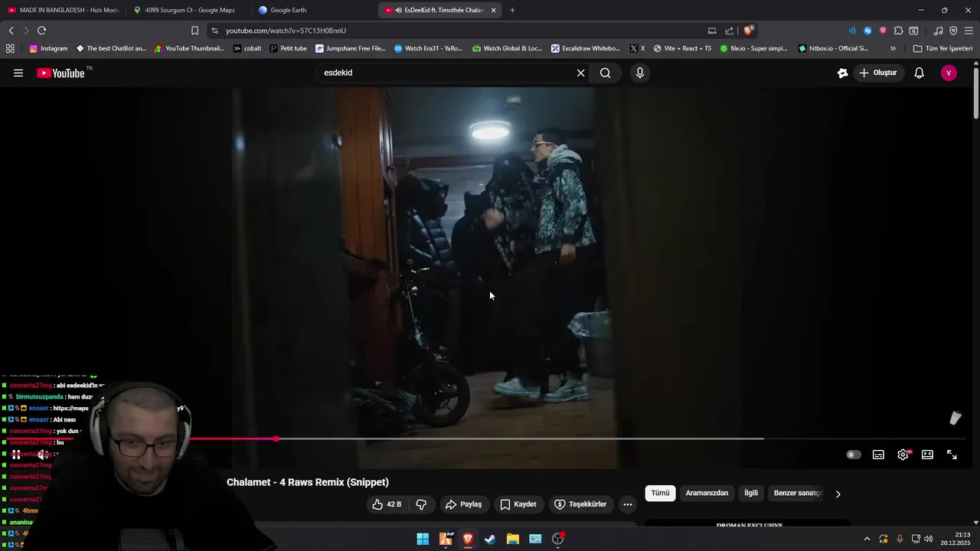Open the cobalt bookmark
980x551 pixels.
tap(247, 48)
